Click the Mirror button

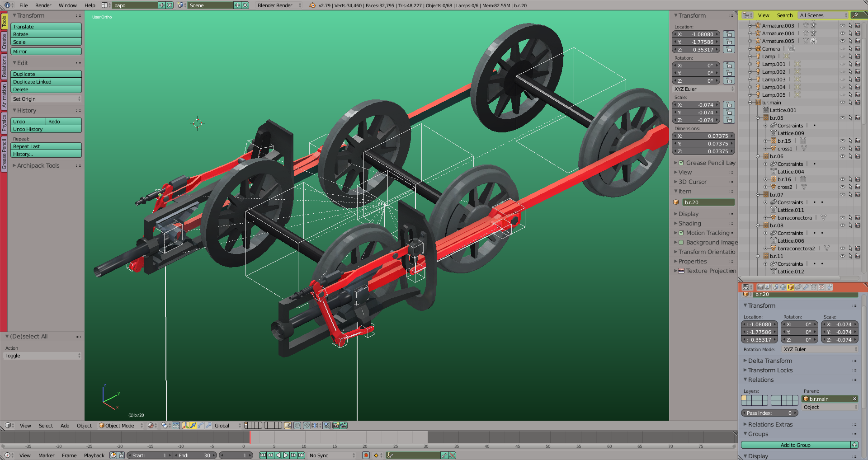coord(46,52)
